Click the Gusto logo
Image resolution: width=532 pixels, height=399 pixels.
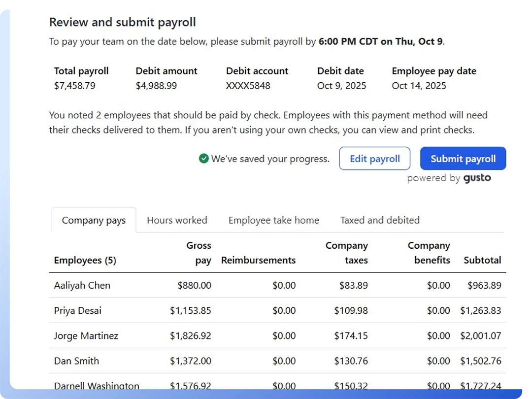[477, 178]
